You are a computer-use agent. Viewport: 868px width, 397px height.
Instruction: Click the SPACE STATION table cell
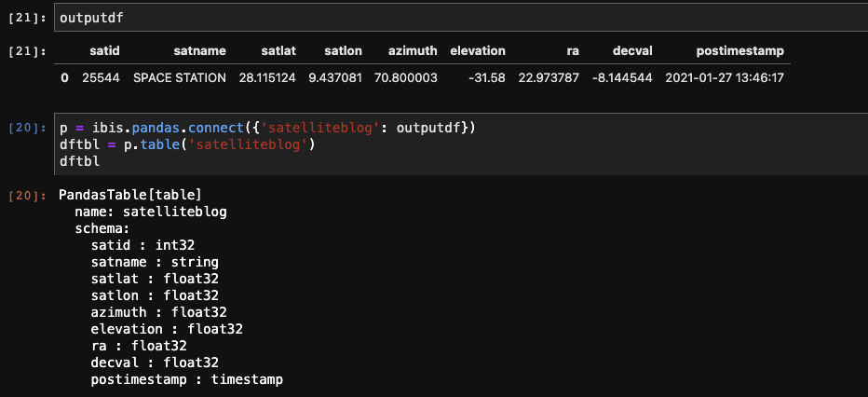[180, 78]
